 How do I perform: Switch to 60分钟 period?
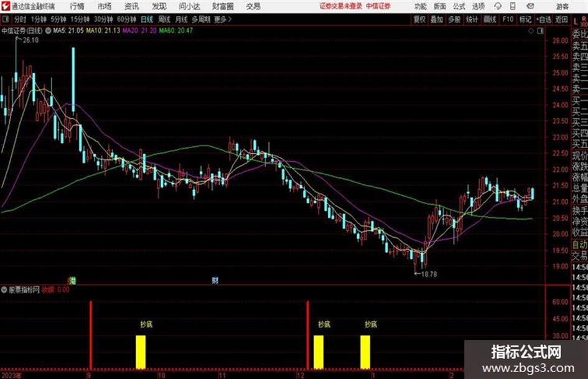[127, 19]
